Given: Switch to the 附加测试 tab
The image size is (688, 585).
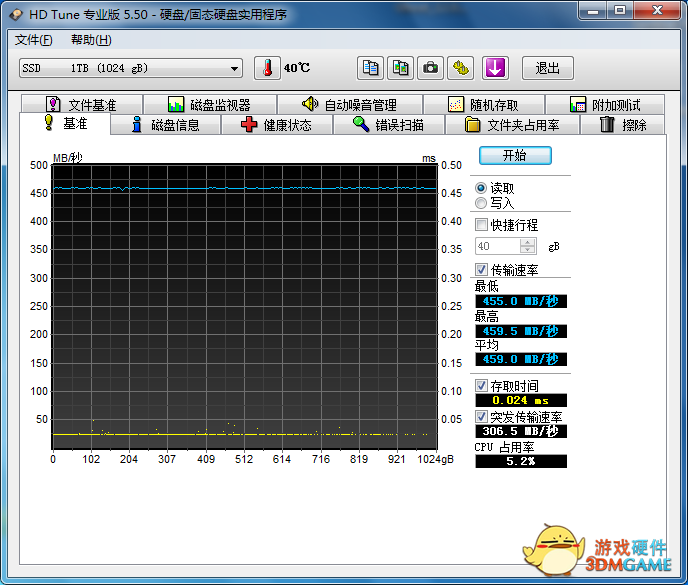Looking at the screenshot, I should click(x=605, y=104).
